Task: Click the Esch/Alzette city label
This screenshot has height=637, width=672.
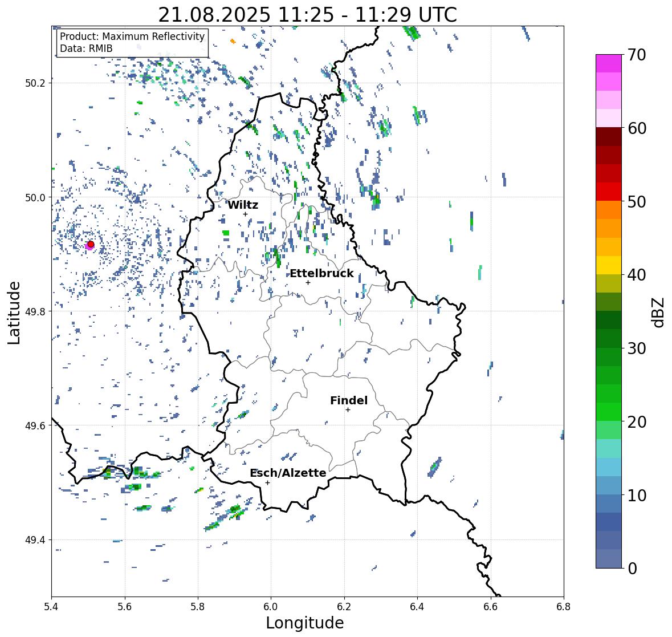Action: point(288,473)
